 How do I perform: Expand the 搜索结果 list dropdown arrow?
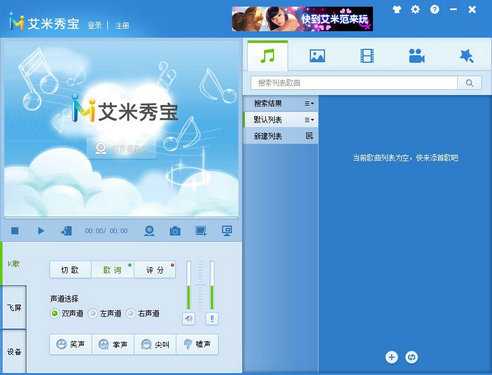(309, 104)
